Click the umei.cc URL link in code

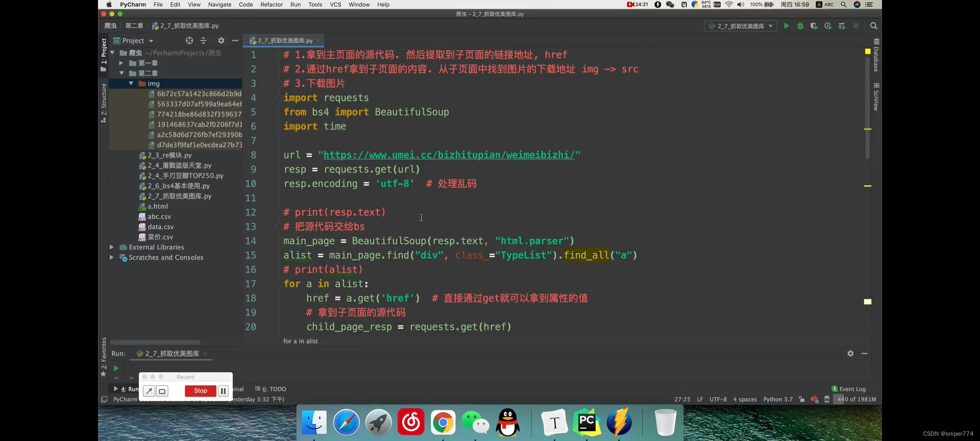(x=449, y=155)
